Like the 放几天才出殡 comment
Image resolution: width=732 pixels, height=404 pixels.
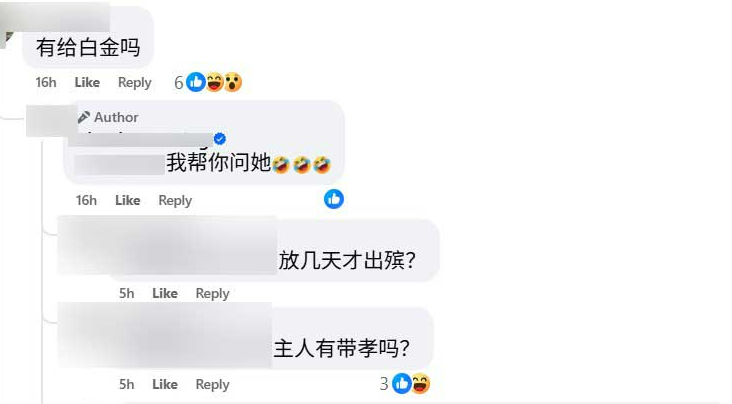tap(165, 293)
